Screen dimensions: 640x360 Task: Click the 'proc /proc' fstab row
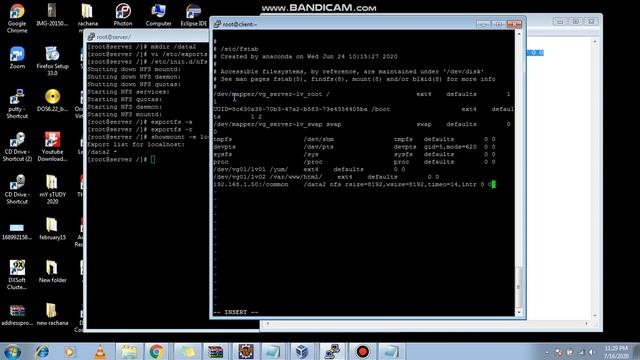[354, 162]
